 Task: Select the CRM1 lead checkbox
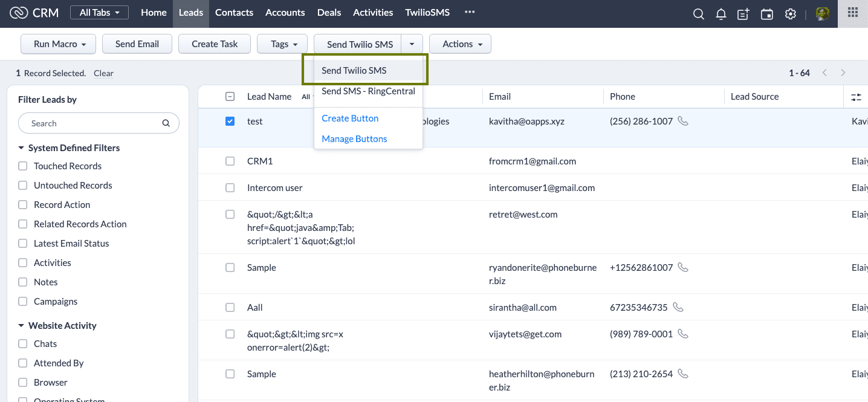[x=230, y=161]
